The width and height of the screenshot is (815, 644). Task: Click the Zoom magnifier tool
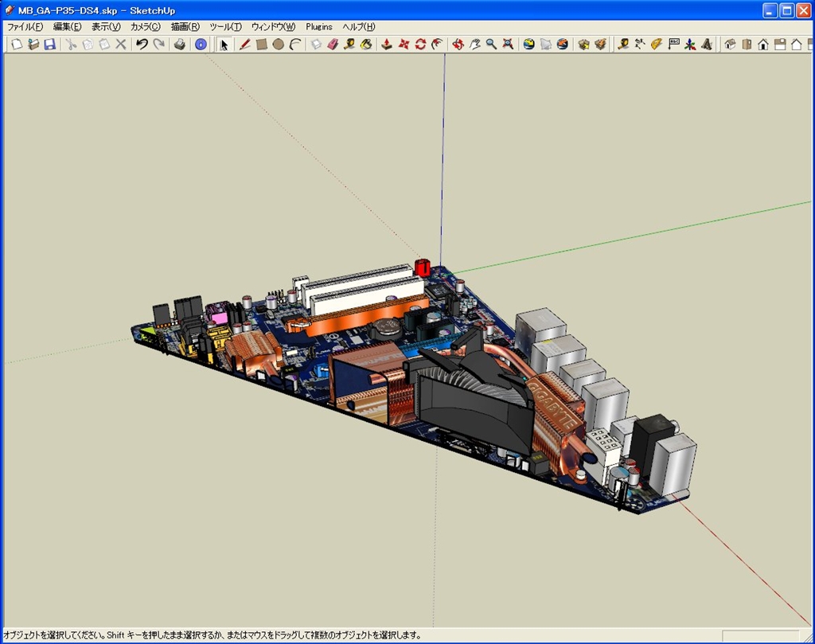click(x=491, y=45)
